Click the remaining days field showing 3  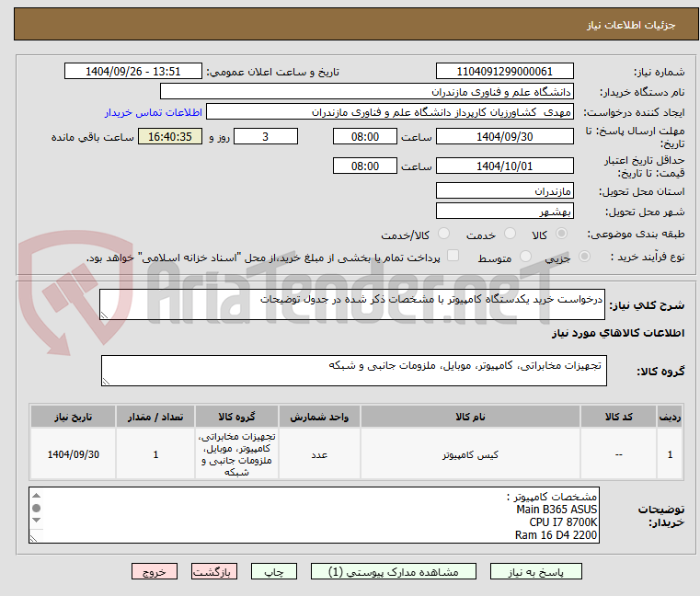(266, 137)
